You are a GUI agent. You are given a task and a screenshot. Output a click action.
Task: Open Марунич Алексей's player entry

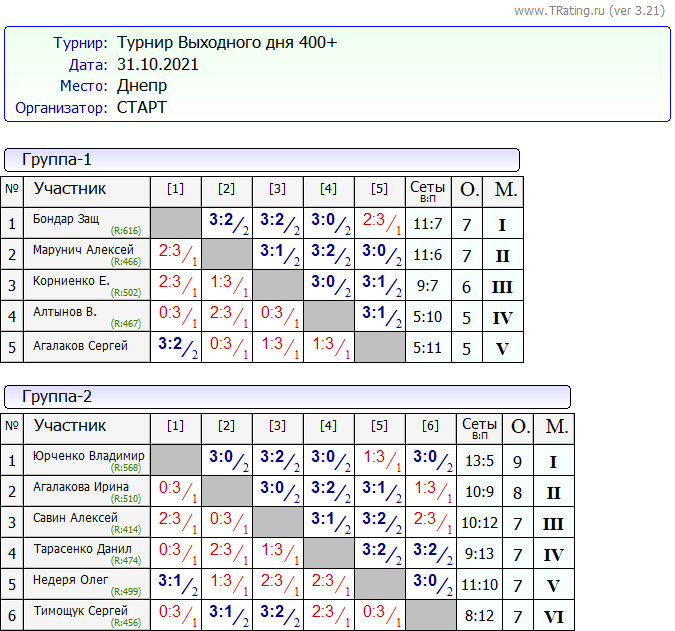pyautogui.click(x=83, y=250)
